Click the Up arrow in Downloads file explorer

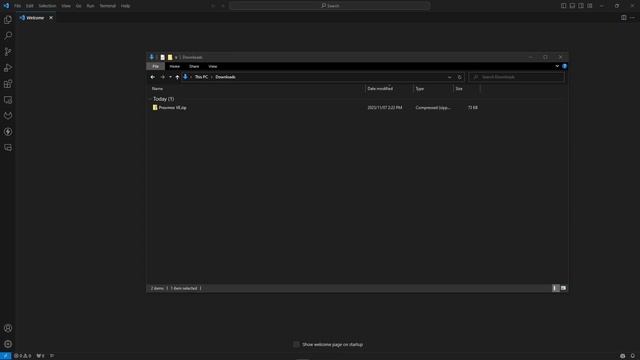(x=177, y=77)
